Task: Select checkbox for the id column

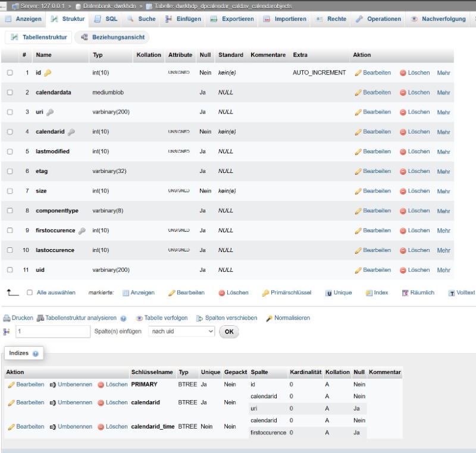Action: (10, 73)
